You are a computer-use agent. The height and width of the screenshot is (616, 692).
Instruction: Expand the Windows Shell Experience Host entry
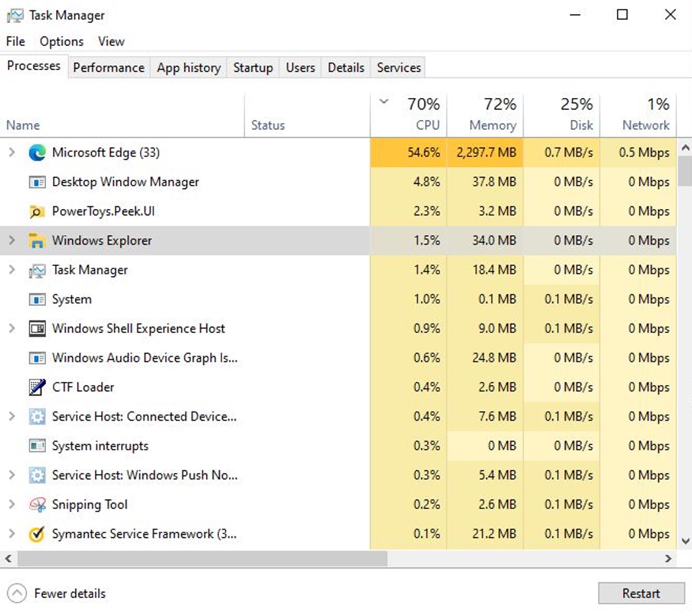point(12,329)
